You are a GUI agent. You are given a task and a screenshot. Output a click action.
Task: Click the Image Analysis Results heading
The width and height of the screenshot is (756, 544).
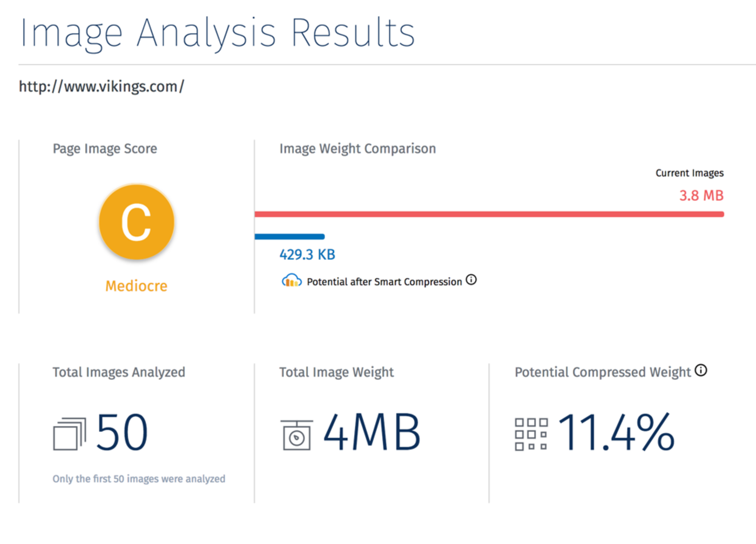218,33
